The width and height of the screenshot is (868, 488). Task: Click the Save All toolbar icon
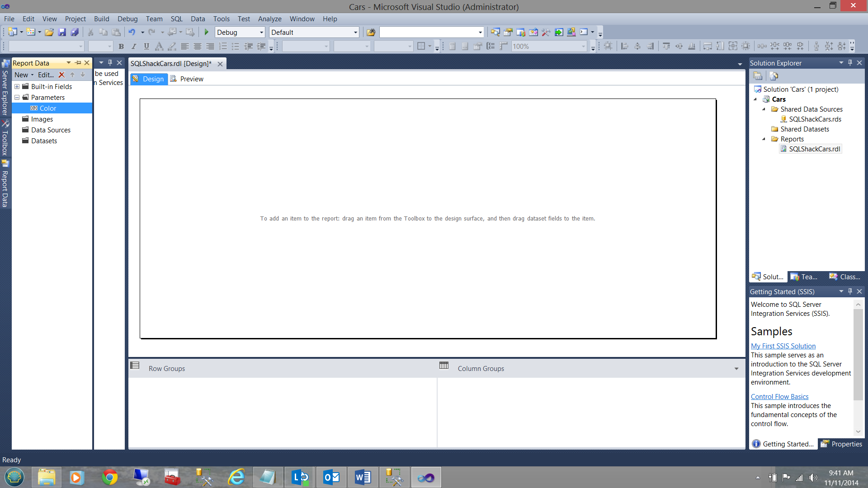[75, 32]
